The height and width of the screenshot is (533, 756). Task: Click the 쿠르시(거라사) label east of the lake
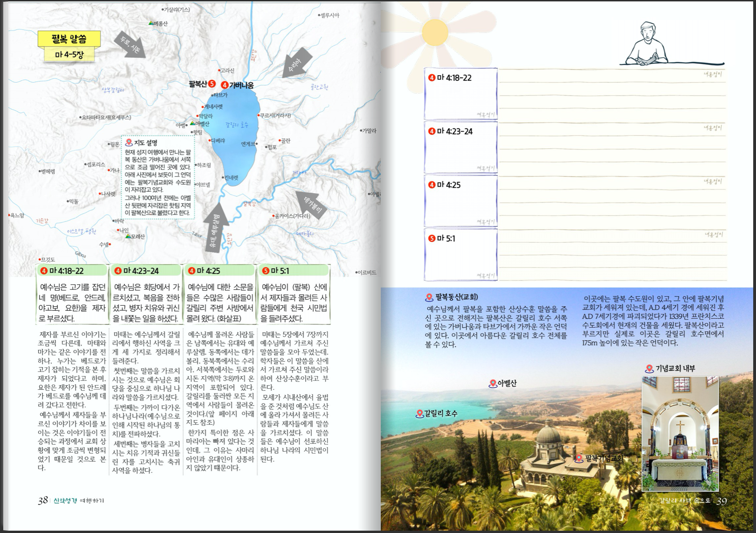click(x=274, y=115)
